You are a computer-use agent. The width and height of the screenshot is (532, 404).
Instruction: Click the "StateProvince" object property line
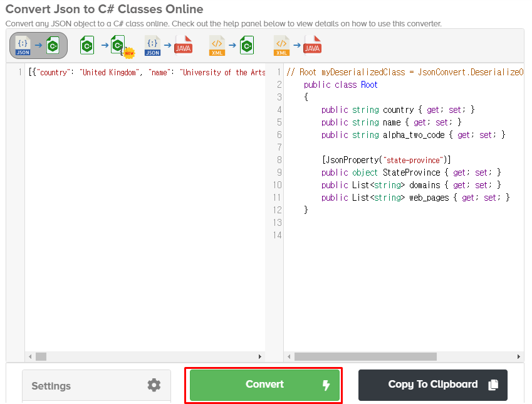411,173
